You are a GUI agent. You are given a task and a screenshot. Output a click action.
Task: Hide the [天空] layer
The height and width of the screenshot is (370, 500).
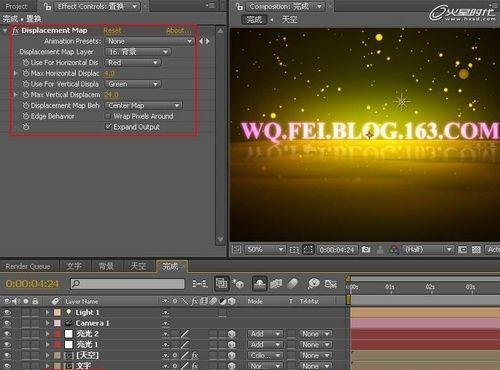click(7, 355)
